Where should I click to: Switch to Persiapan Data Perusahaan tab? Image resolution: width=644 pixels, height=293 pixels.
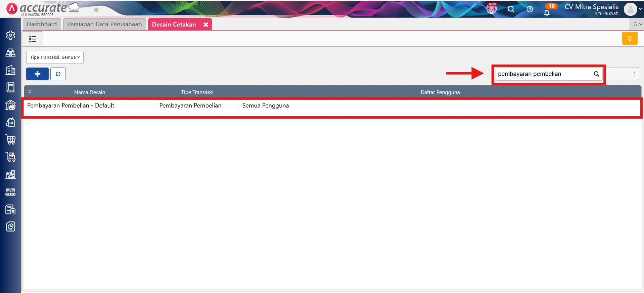coord(104,24)
